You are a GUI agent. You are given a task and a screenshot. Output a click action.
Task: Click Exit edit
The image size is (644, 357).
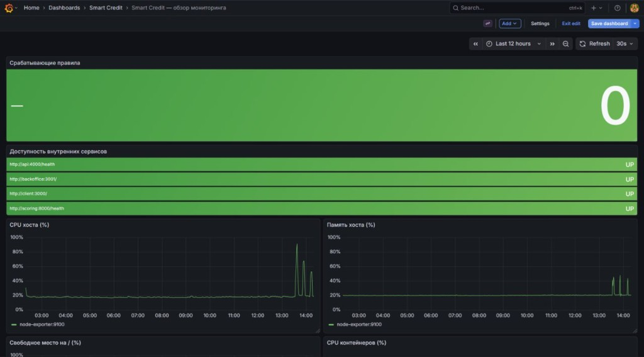[x=571, y=23]
